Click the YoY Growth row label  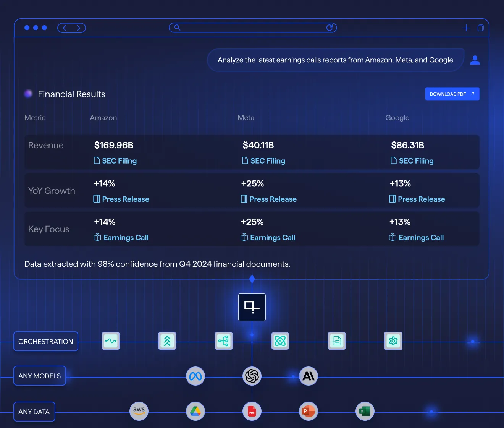pos(52,191)
